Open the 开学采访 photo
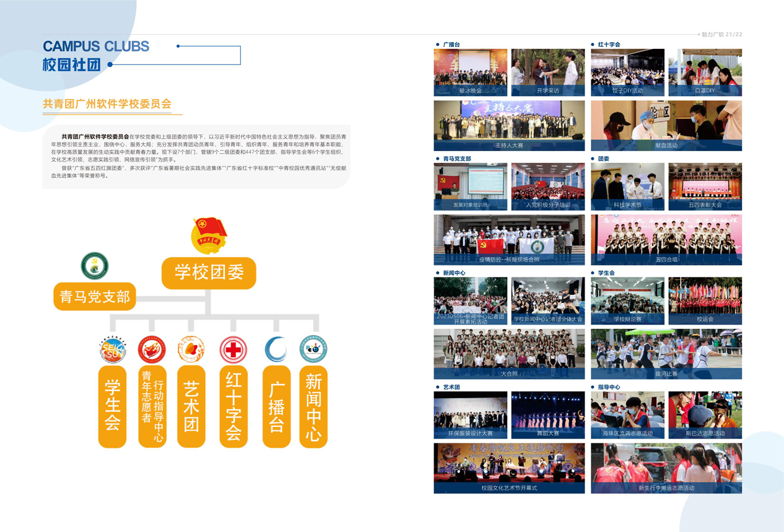This screenshot has width=784, height=532. tap(548, 72)
